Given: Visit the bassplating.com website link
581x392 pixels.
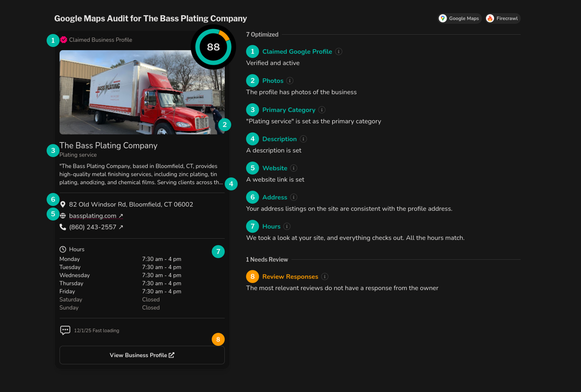Looking at the screenshot, I should point(93,216).
